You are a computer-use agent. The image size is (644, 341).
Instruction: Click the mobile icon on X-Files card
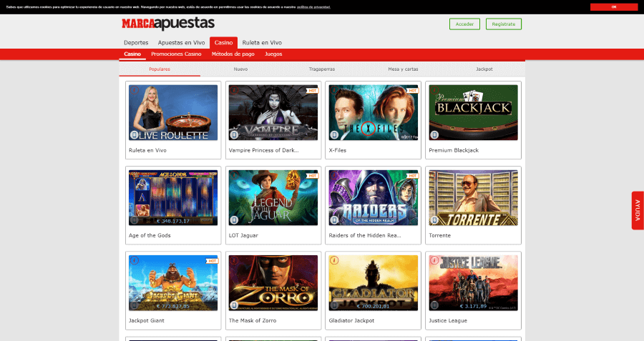(334, 134)
